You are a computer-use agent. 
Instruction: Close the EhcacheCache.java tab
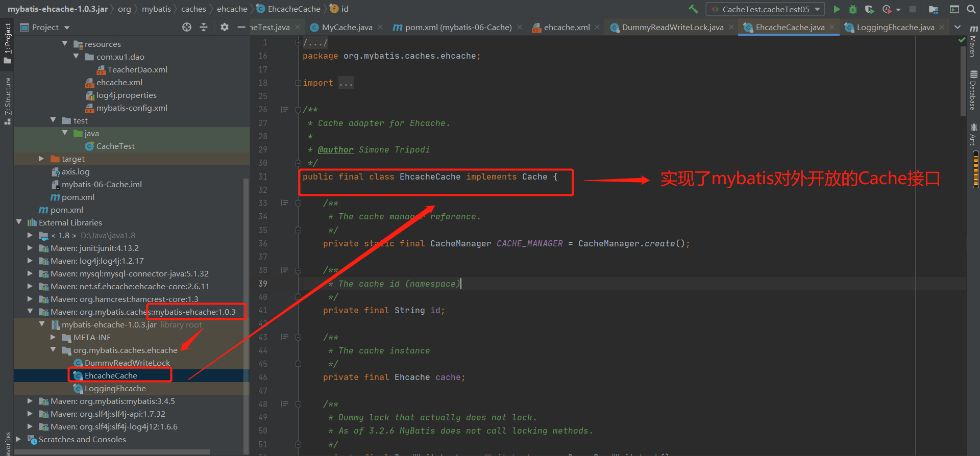pyautogui.click(x=832, y=27)
